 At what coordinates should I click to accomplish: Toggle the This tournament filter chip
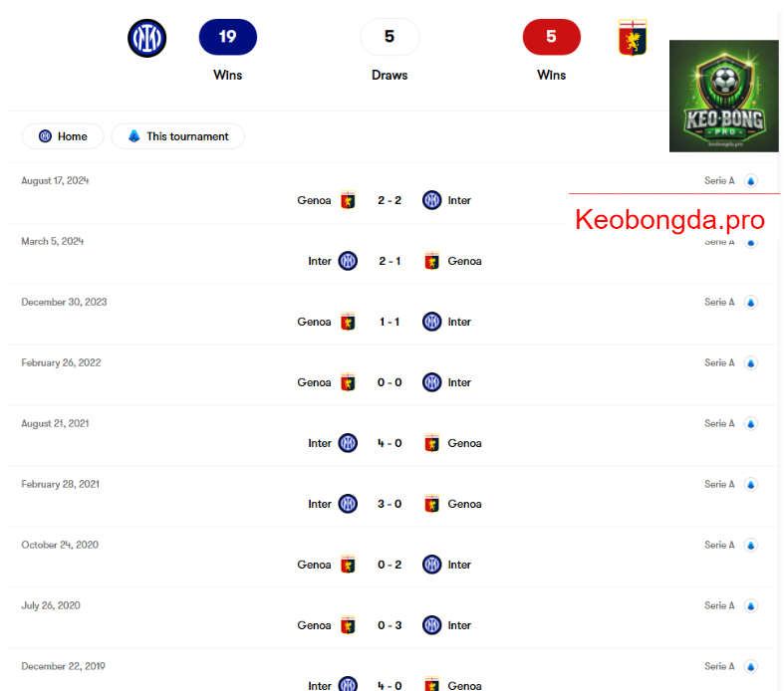point(178,136)
